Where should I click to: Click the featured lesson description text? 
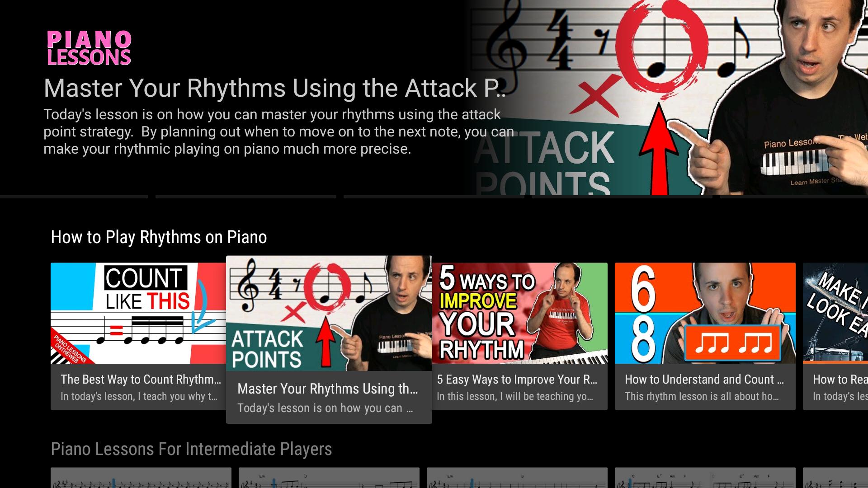(278, 131)
